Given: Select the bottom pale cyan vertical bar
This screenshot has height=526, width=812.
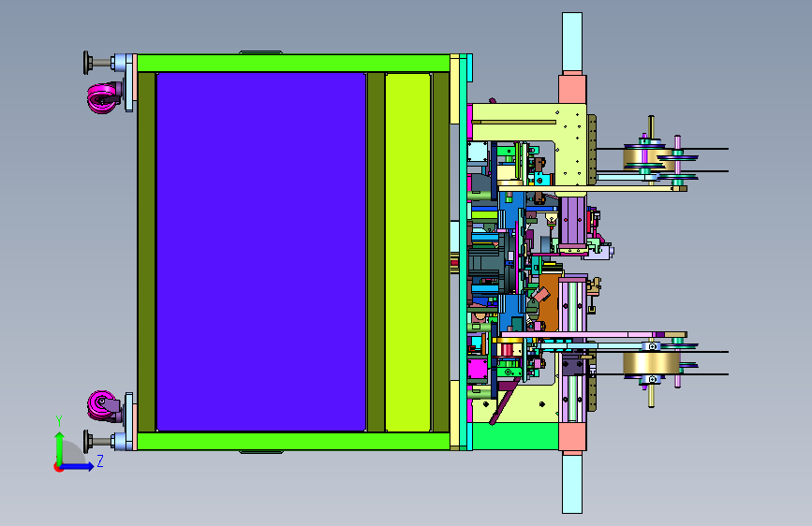Looking at the screenshot, I should pos(572,483).
